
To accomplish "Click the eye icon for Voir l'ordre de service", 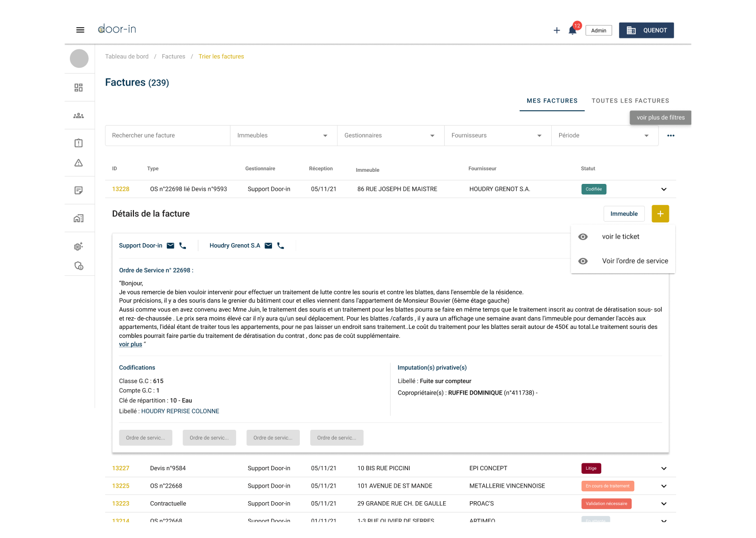I will click(x=583, y=261).
